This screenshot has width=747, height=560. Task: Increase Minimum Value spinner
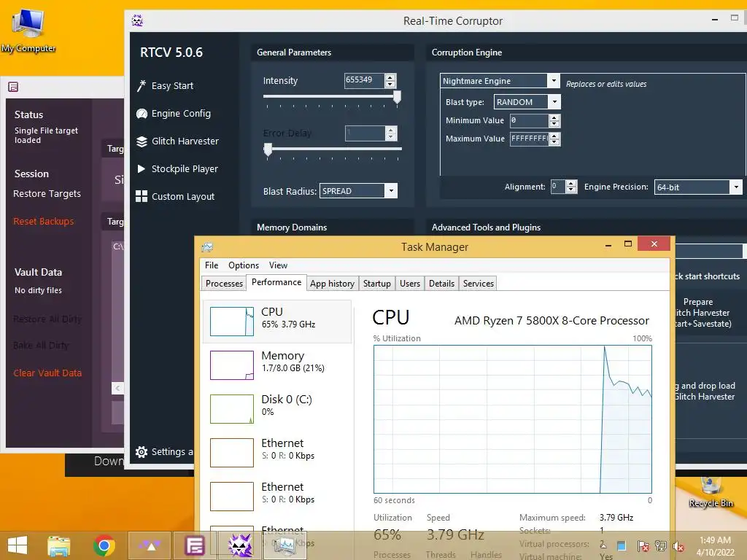tap(554, 117)
